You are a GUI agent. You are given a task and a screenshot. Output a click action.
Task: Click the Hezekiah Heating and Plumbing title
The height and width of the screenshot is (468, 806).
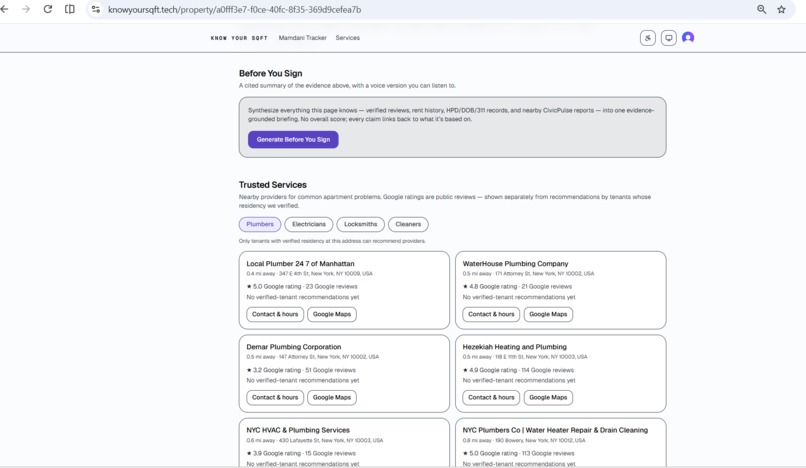[x=515, y=347]
